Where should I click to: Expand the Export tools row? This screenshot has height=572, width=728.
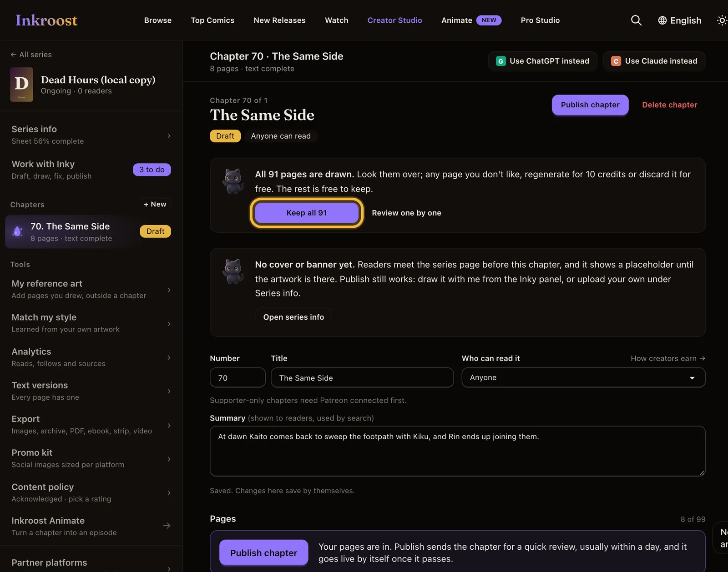coord(91,425)
